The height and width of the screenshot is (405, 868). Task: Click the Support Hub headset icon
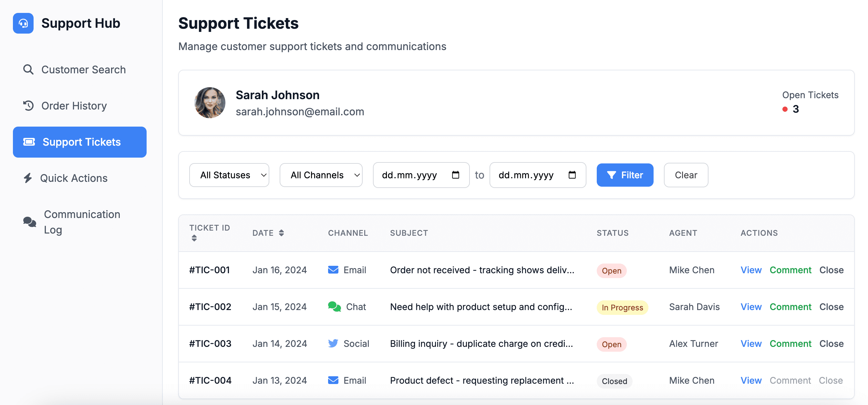[23, 23]
